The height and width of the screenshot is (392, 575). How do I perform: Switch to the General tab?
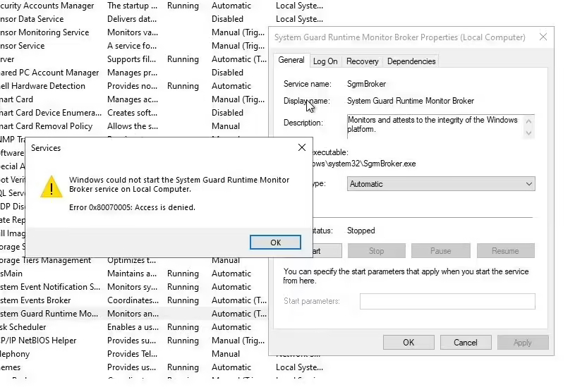pos(291,61)
